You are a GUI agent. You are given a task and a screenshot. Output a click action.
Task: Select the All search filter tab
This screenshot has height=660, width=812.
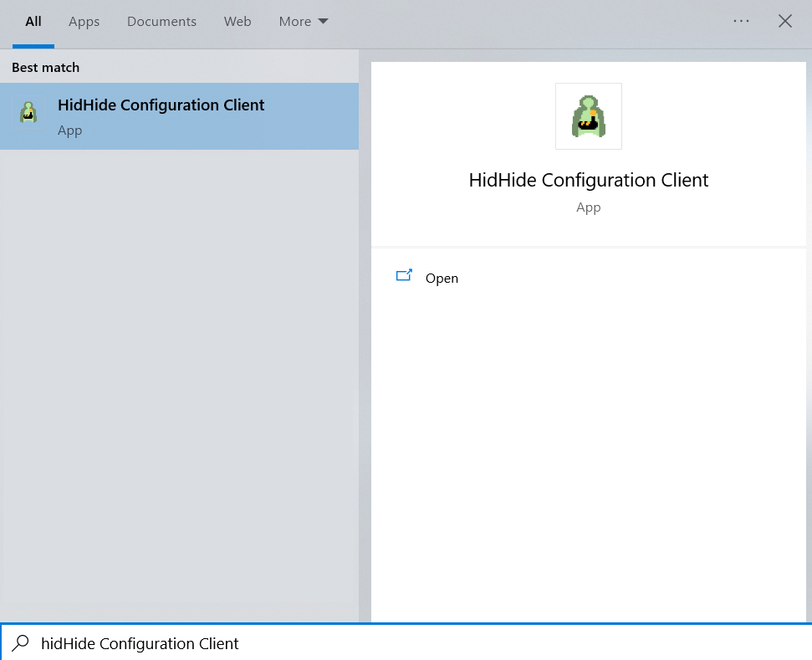point(33,22)
